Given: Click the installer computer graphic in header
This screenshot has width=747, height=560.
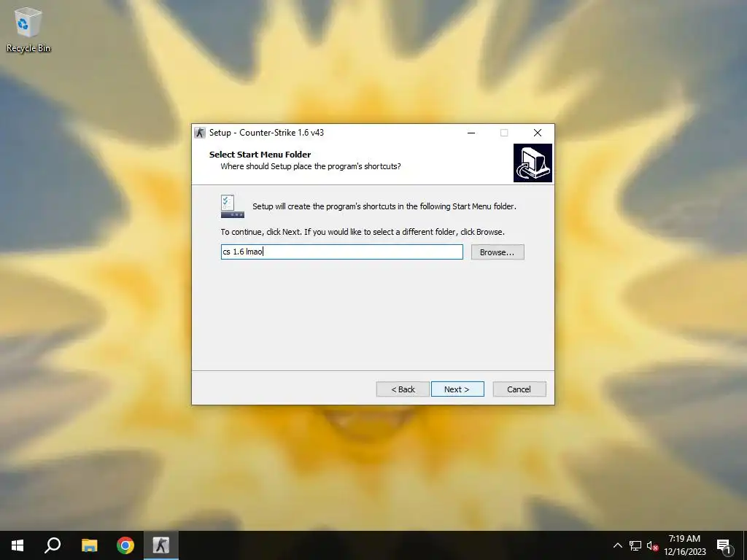Looking at the screenshot, I should coord(533,163).
